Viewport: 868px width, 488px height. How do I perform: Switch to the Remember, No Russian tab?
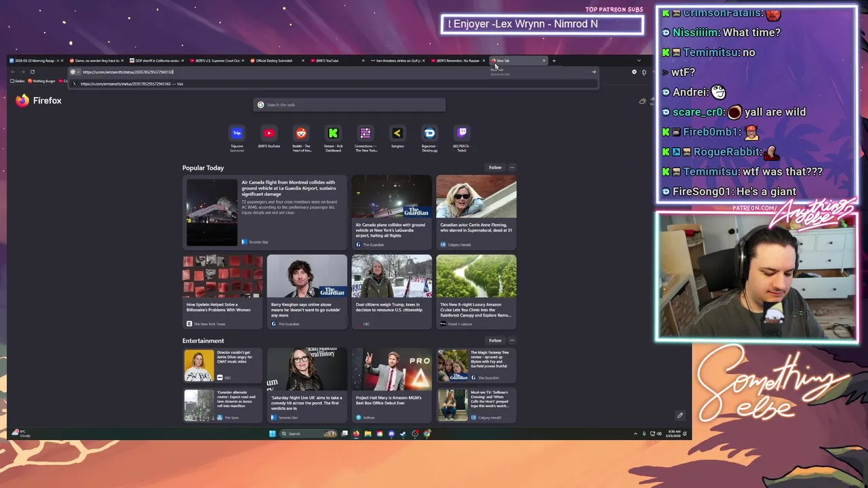coord(458,61)
